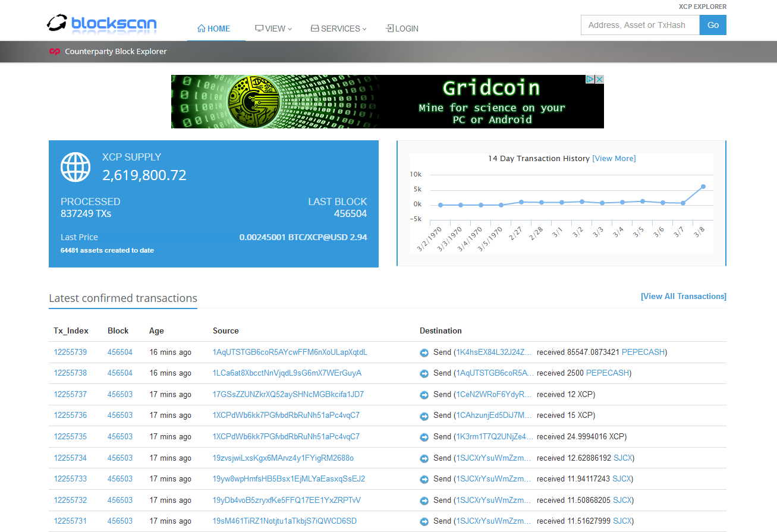Image resolution: width=777 pixels, height=532 pixels.
Task: Open transaction index 12255735
Action: pyautogui.click(x=70, y=436)
